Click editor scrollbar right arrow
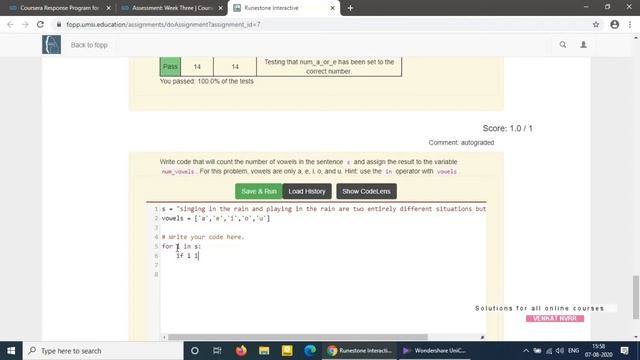 coord(482,337)
